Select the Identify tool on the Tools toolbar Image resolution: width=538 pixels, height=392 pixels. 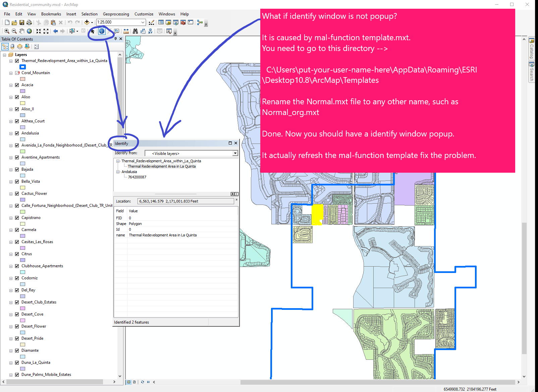102,31
